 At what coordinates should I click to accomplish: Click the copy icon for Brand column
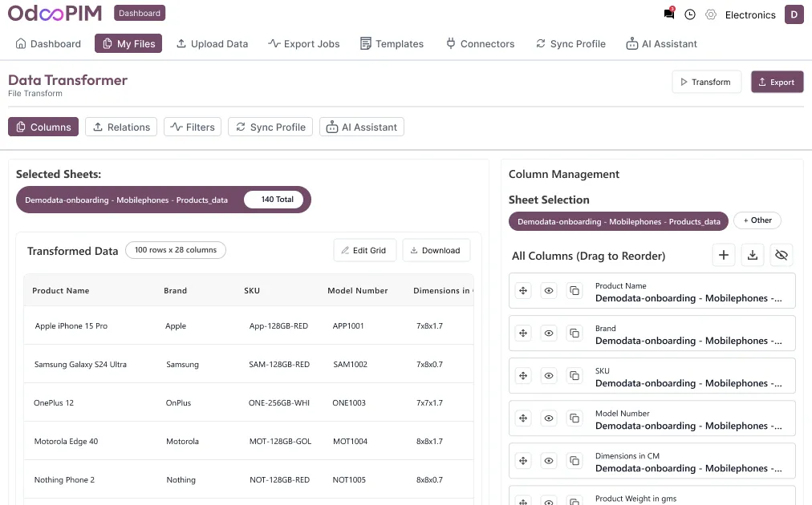coord(574,333)
